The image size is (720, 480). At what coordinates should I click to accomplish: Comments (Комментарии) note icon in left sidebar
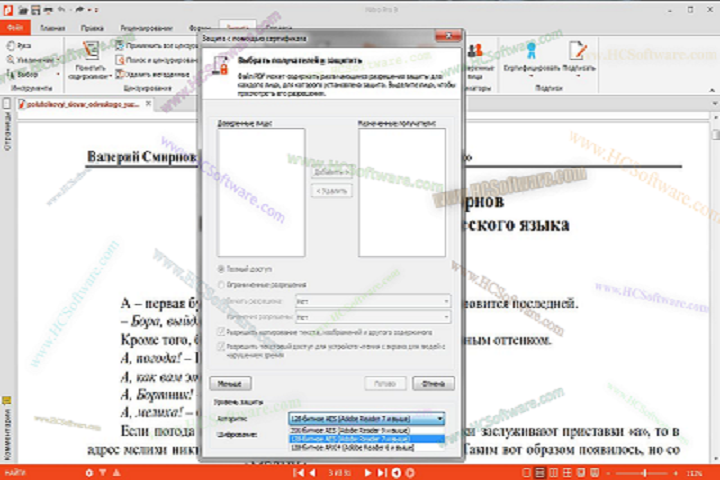[6, 400]
